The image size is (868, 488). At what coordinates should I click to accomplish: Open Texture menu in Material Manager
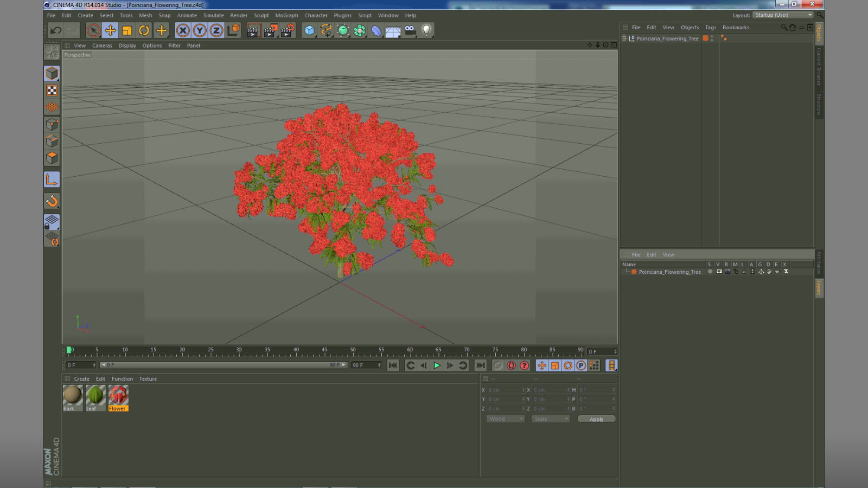(x=148, y=378)
